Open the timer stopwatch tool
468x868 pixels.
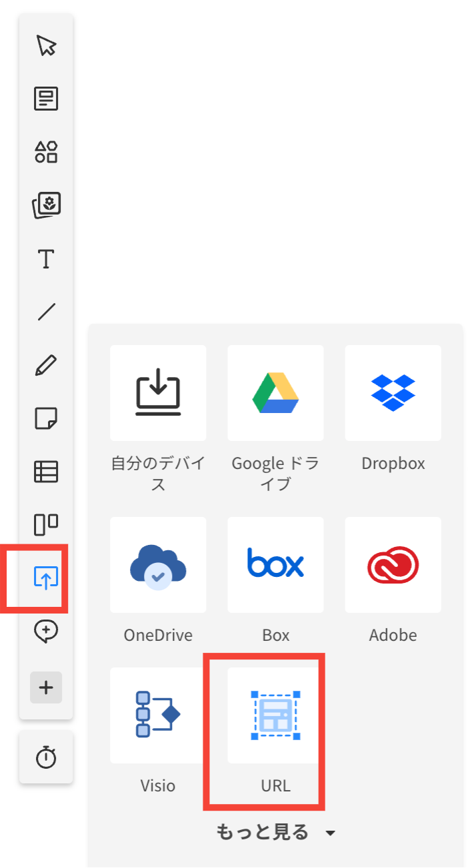pos(46,757)
